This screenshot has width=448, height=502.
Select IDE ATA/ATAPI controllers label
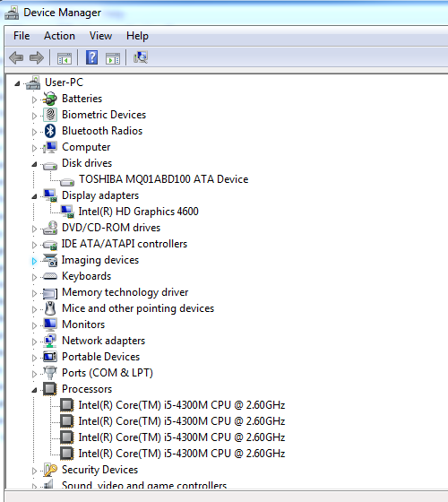[x=125, y=244]
